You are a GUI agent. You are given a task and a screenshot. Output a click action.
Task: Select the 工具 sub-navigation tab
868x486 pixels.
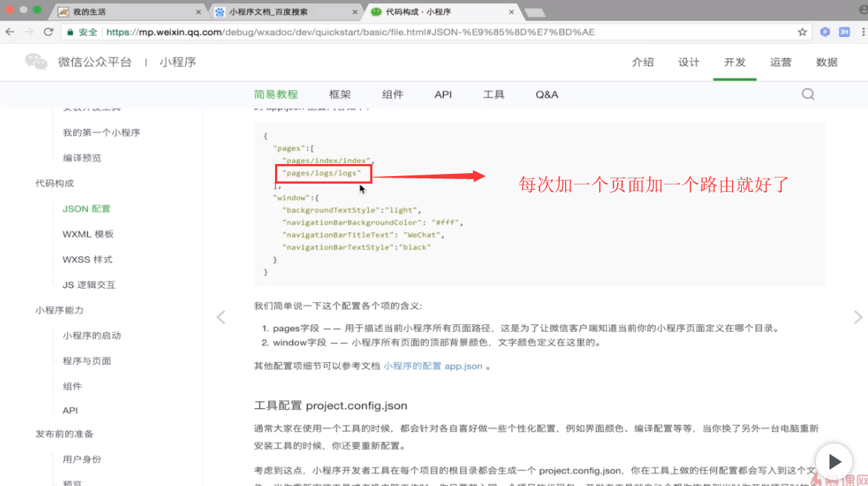click(493, 94)
